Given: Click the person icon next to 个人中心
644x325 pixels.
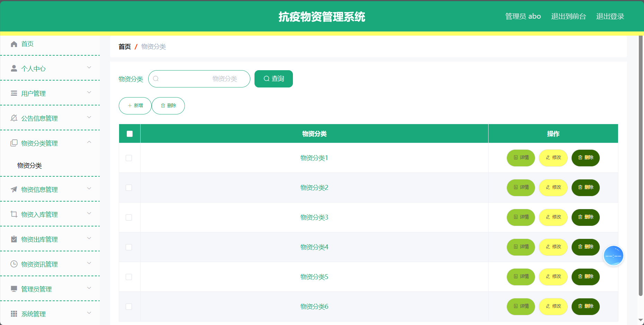Looking at the screenshot, I should (14, 68).
